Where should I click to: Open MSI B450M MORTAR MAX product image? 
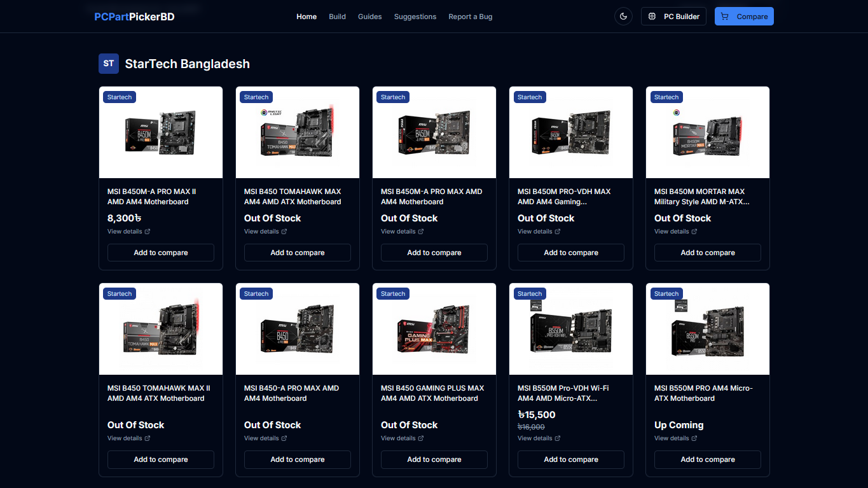(x=708, y=132)
